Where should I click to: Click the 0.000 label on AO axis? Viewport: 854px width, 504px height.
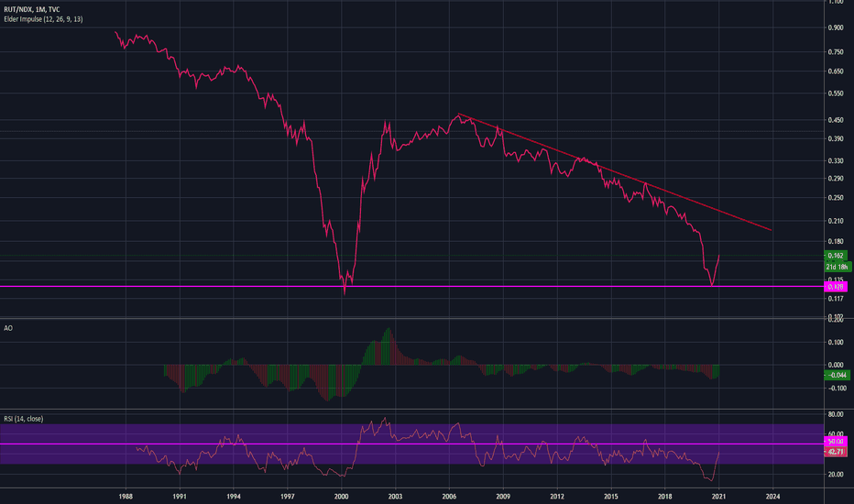click(836, 365)
